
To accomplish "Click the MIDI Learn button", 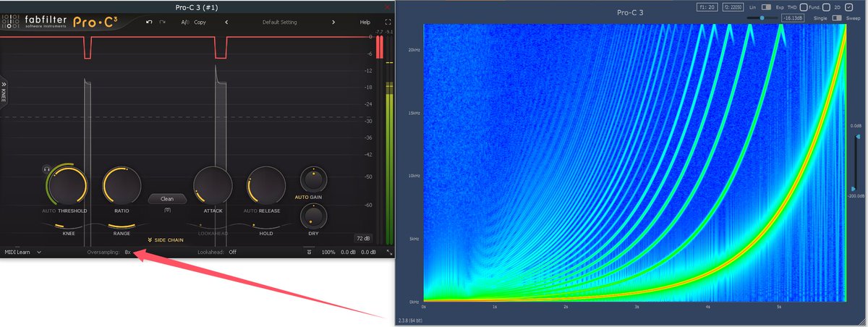I will pyautogui.click(x=18, y=252).
